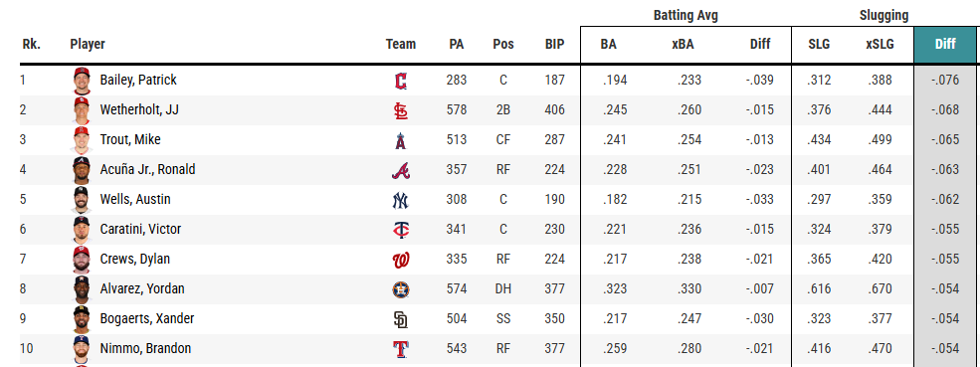Viewport: 980px width, 367px height.
Task: Click the Angels team logo
Action: click(x=401, y=140)
